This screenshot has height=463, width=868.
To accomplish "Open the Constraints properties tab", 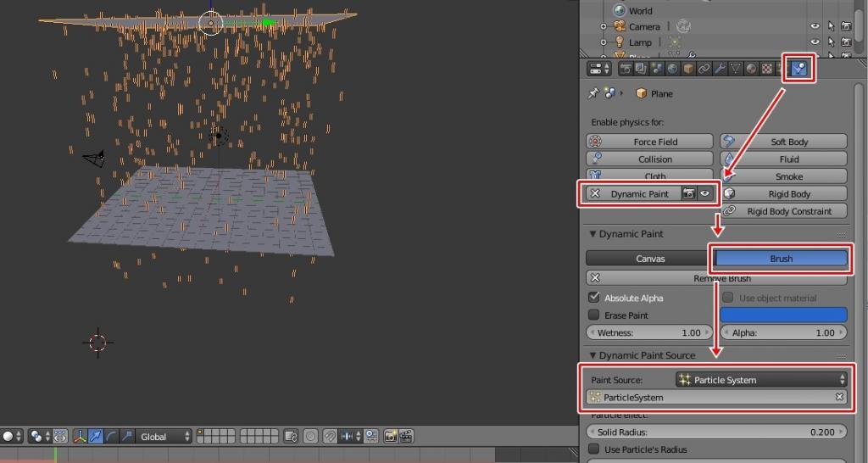I will pyautogui.click(x=704, y=69).
